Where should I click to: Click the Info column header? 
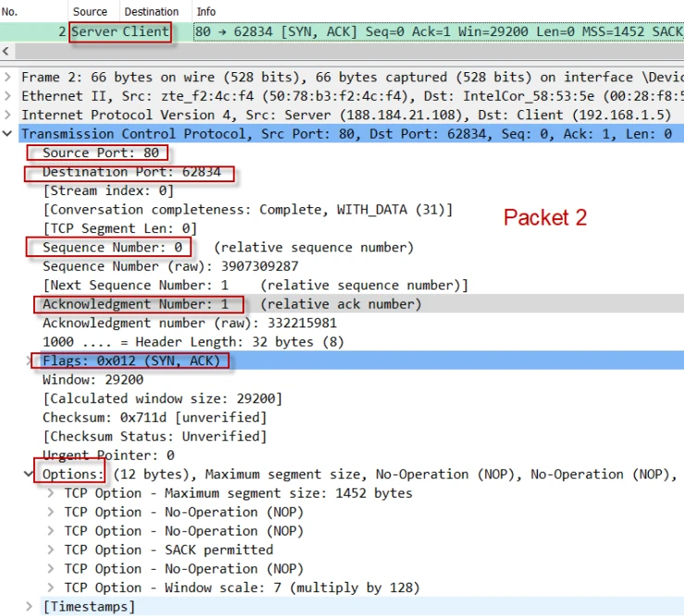click(206, 11)
